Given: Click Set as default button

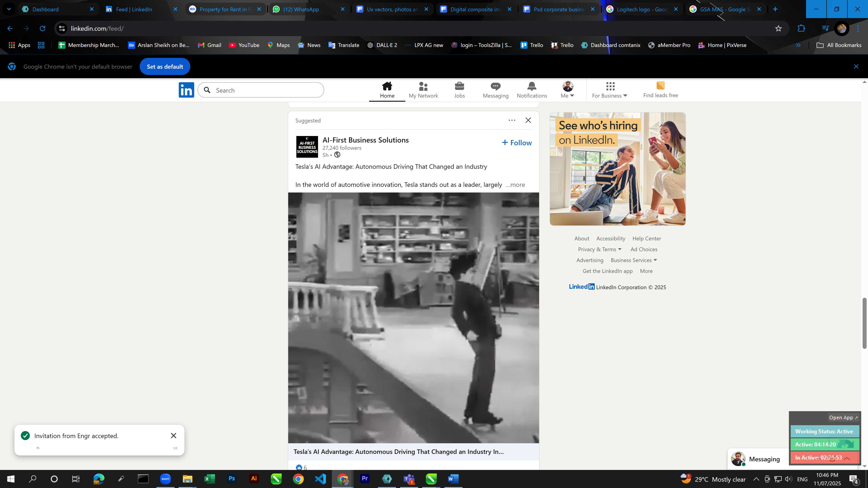Looking at the screenshot, I should (x=165, y=66).
